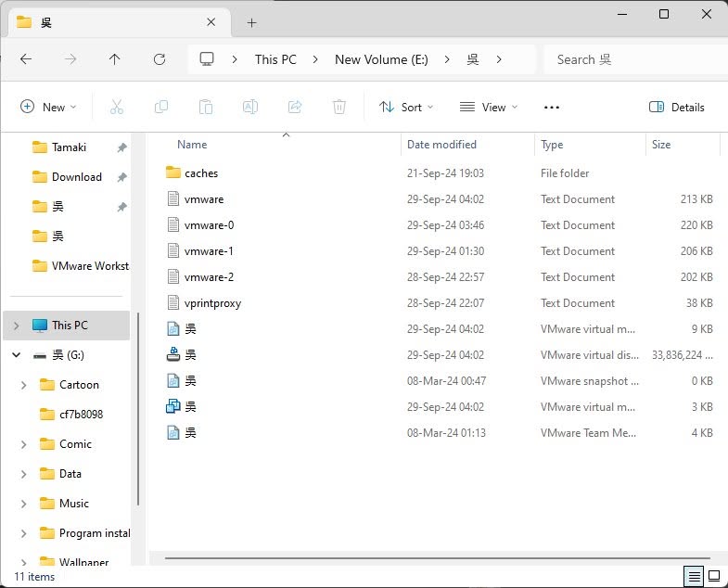Screen dimensions: 728x588
Task: Expand the Comic folder tree
Action: 24,444
